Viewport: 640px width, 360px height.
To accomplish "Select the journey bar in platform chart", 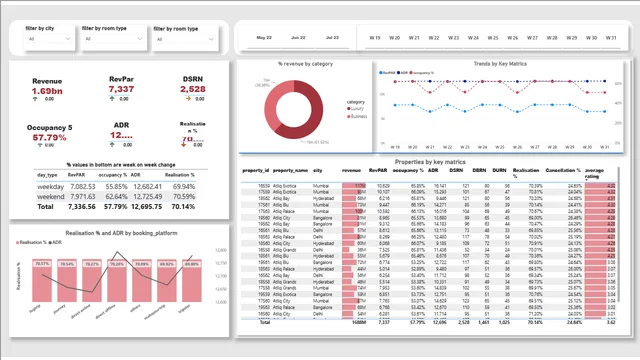I will tap(67, 280).
